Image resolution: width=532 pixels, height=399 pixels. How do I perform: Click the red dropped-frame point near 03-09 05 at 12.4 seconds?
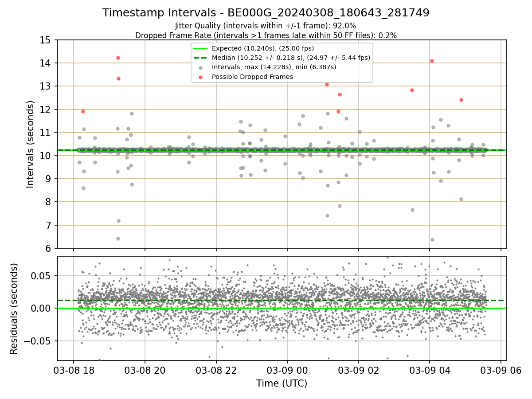coord(461,100)
